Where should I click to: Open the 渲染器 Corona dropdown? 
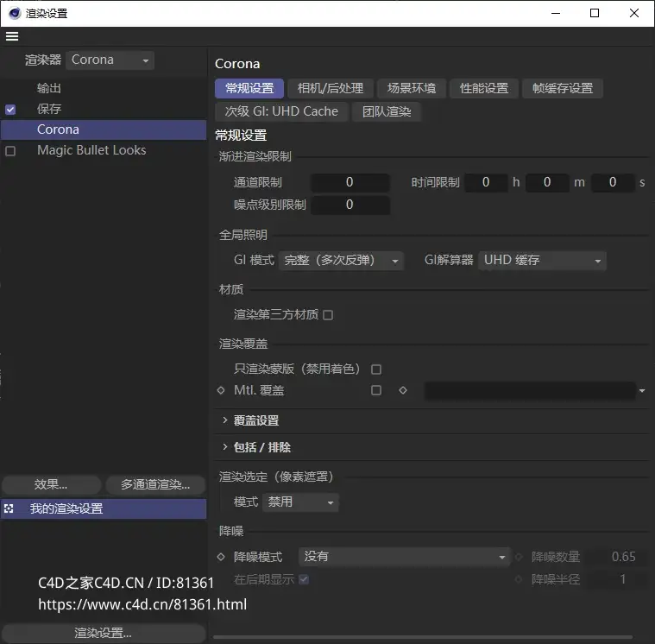110,60
